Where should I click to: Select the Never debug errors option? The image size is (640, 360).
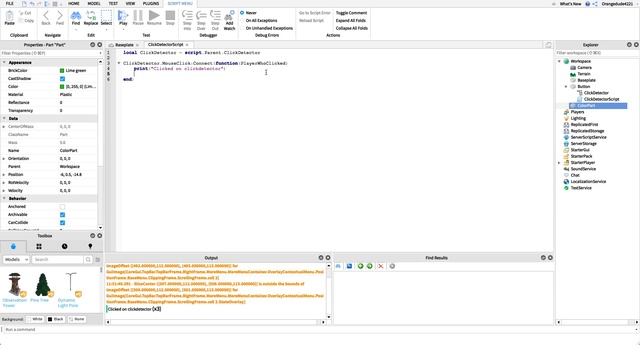pos(248,13)
